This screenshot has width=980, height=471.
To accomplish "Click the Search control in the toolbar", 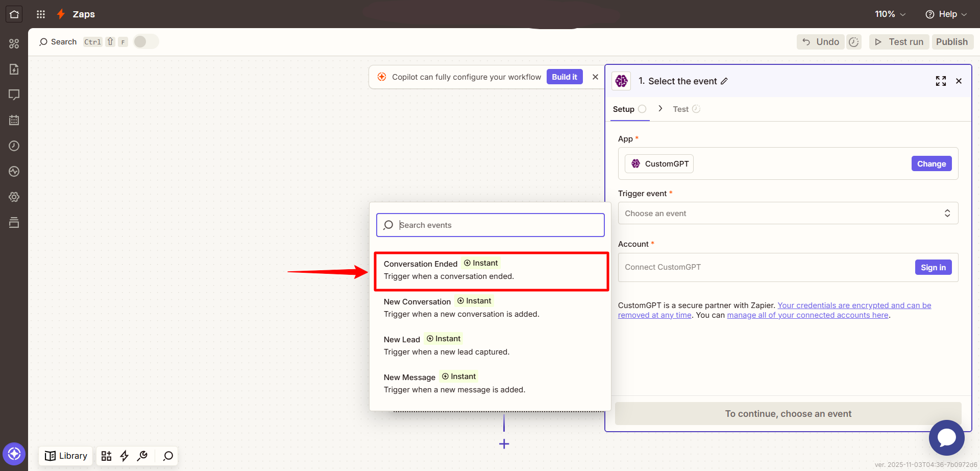I will 58,42.
